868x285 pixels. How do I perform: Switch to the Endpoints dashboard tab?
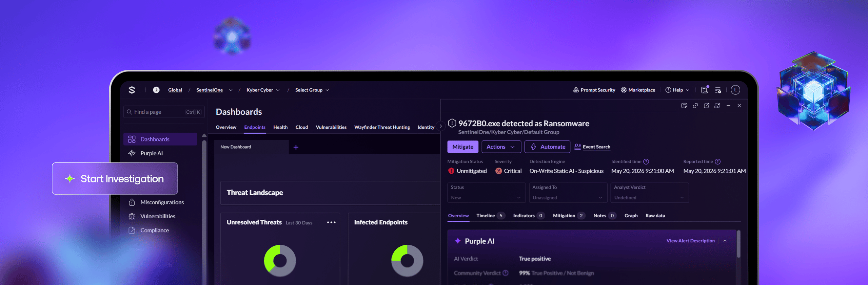coord(255,127)
